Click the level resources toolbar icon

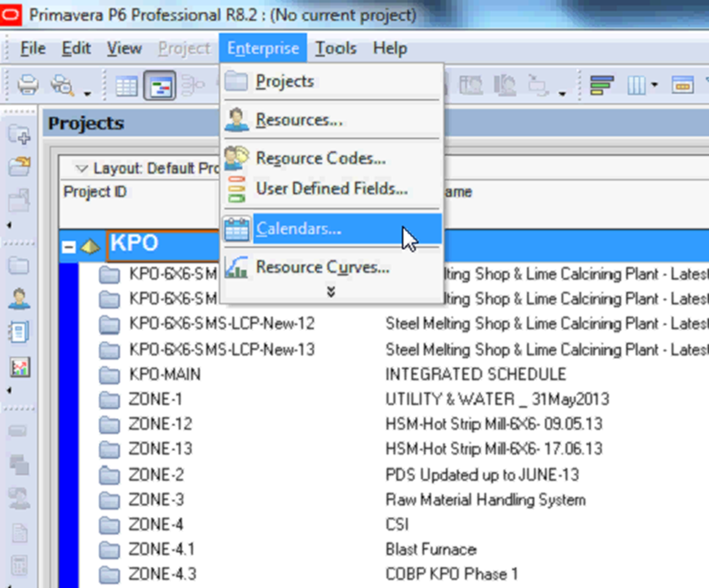pyautogui.click(x=538, y=84)
